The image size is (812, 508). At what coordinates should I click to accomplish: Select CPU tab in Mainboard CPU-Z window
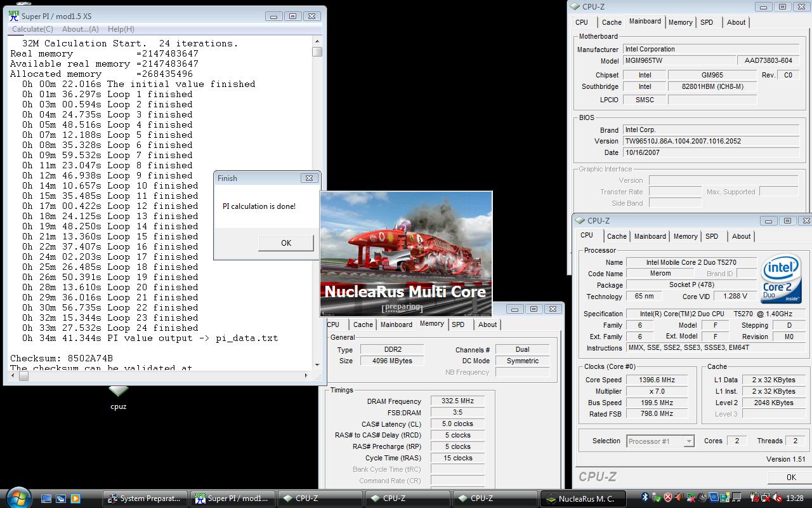point(582,22)
